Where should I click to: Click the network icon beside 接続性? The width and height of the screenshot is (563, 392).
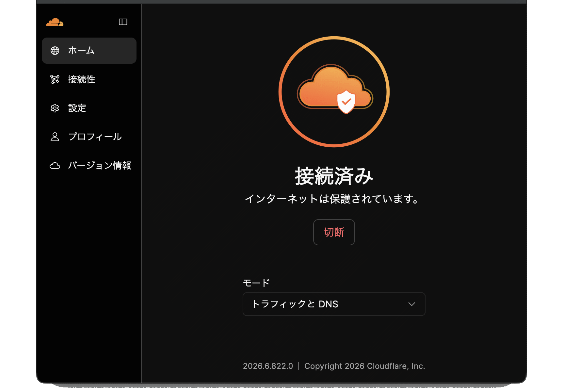point(55,79)
